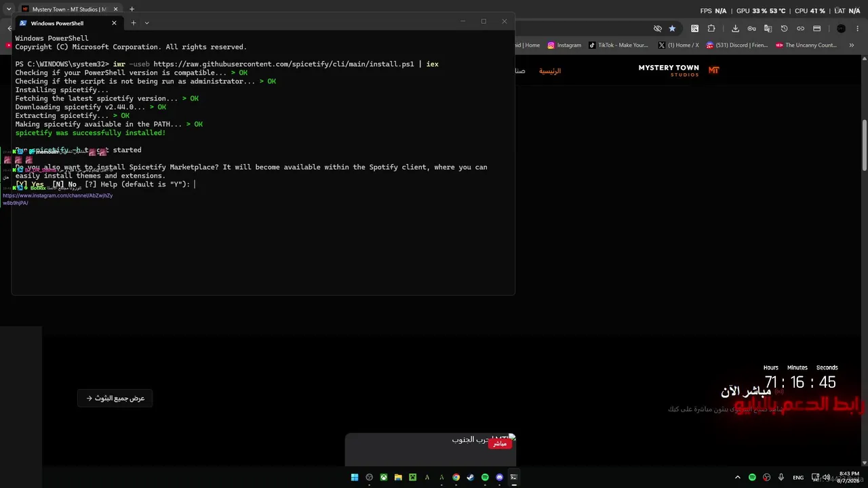Open The Uncanny Counter bookmark

(806, 45)
